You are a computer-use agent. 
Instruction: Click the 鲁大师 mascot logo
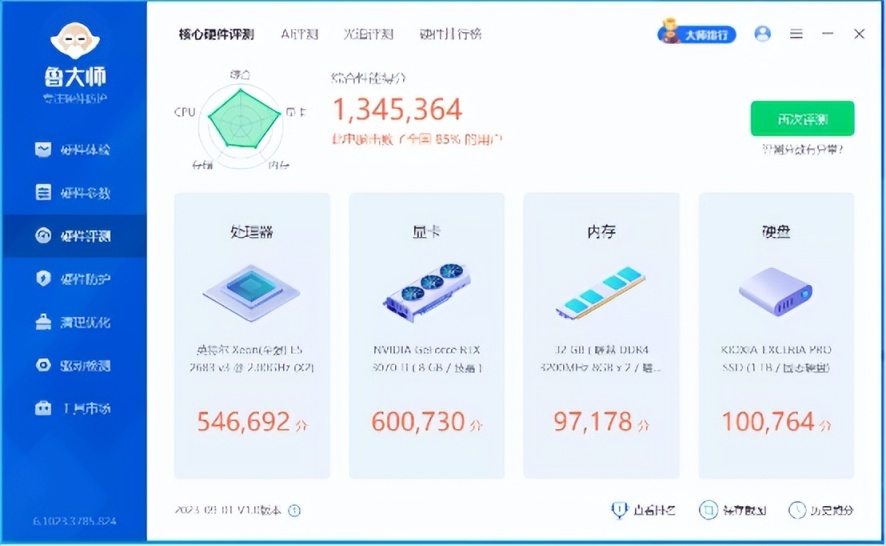click(75, 40)
